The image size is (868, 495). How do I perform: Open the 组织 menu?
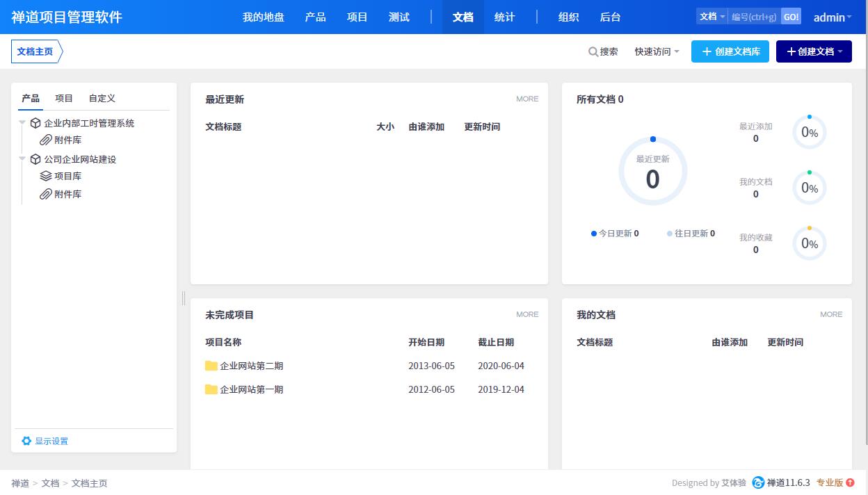[x=569, y=17]
